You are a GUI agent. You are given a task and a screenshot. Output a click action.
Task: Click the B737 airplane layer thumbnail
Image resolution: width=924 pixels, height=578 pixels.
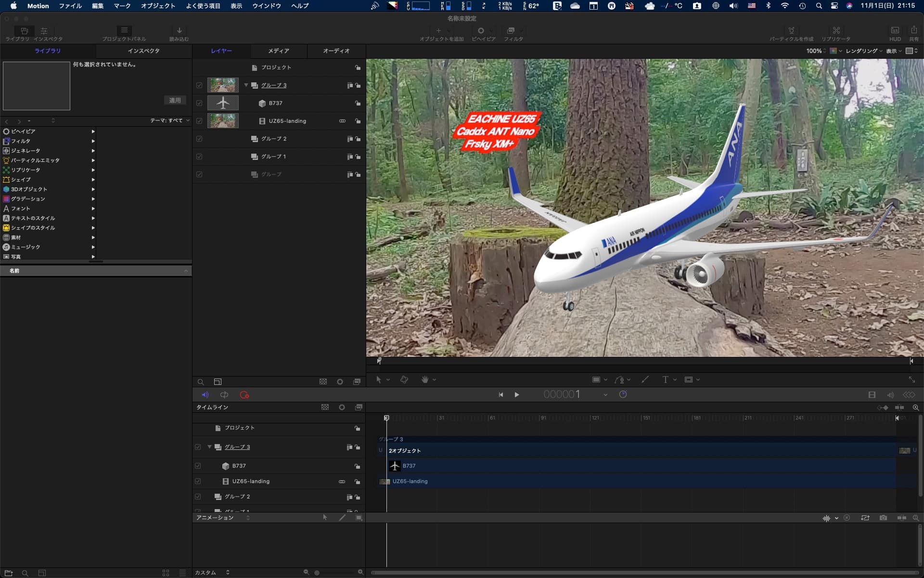[x=223, y=103]
